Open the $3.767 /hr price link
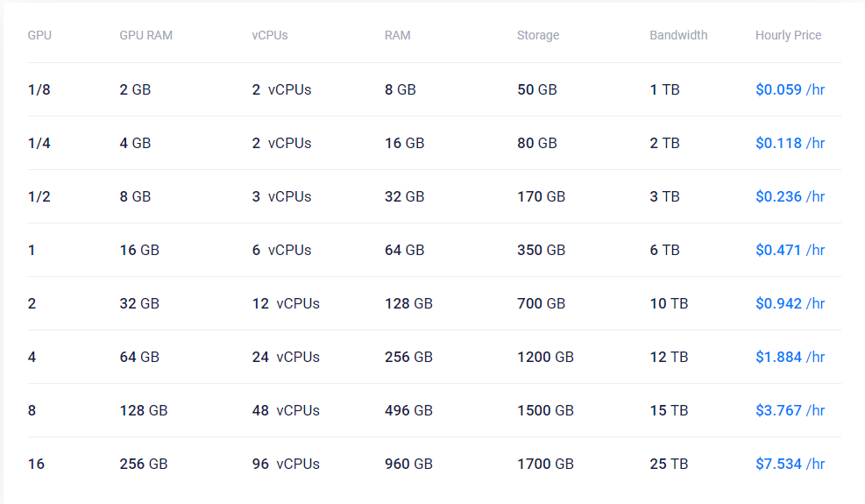The height and width of the screenshot is (504, 865). coord(790,411)
